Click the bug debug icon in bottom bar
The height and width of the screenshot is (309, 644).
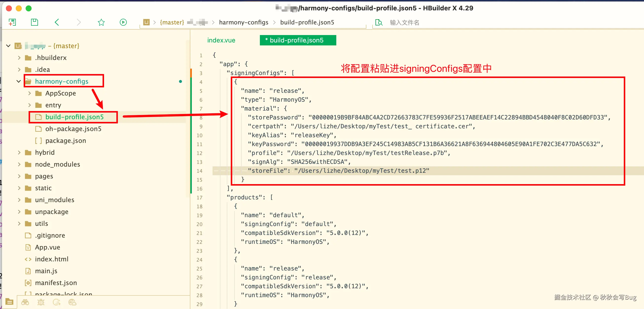[x=41, y=302]
